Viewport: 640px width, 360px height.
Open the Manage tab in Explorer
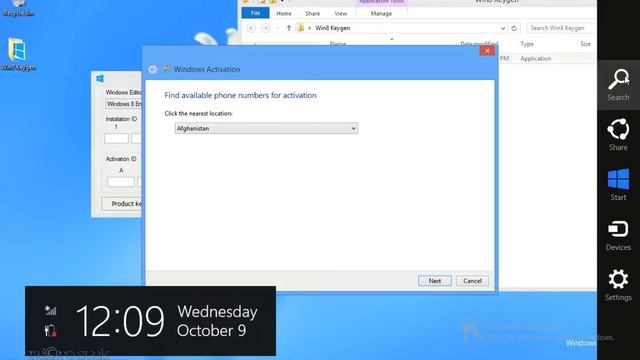tap(381, 13)
